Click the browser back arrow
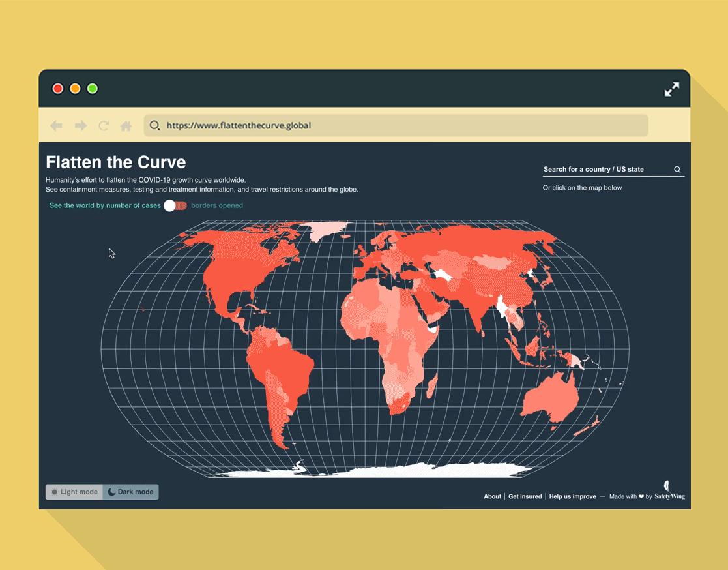728x570 pixels. [56, 125]
